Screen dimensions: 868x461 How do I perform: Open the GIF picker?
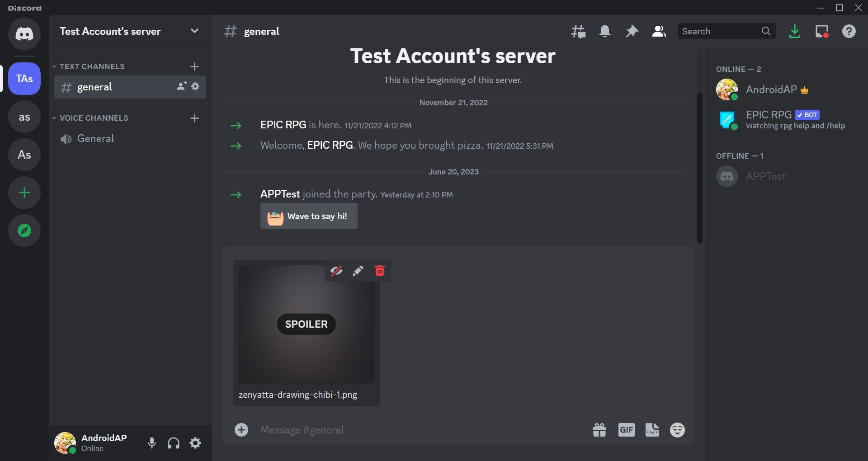click(626, 430)
